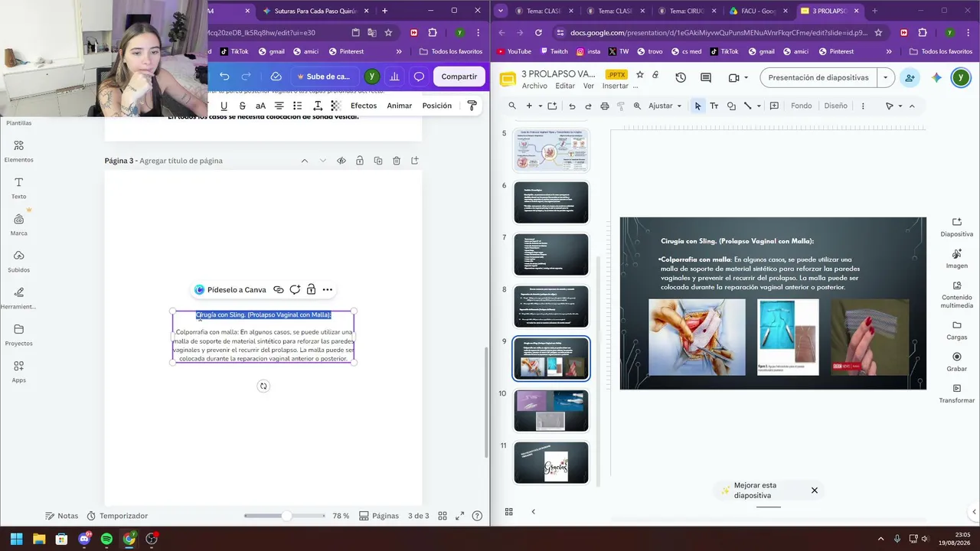Open Canva text spacing tool

(x=317, y=106)
